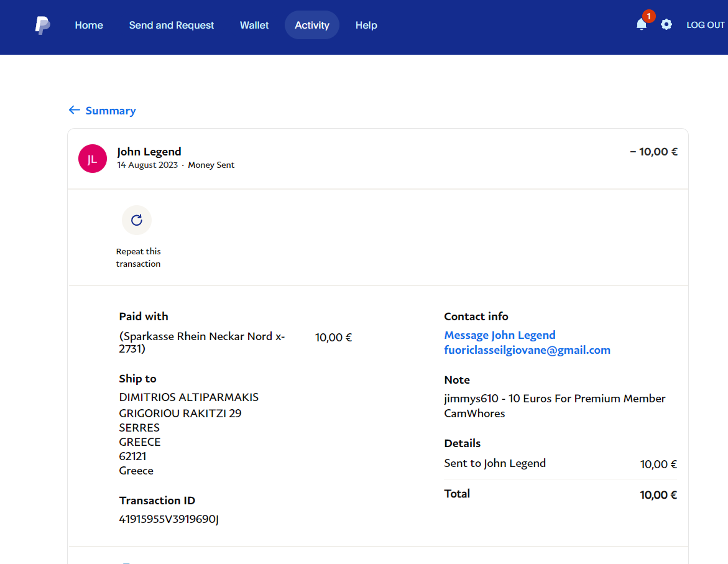Return to Summary link
Screen dimensions: 728x564
[111, 111]
